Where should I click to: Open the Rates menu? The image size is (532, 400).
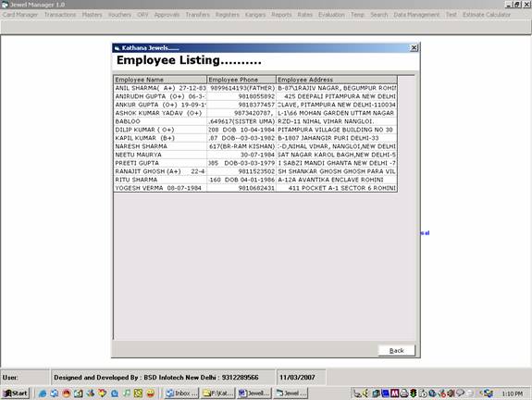pyautogui.click(x=305, y=15)
